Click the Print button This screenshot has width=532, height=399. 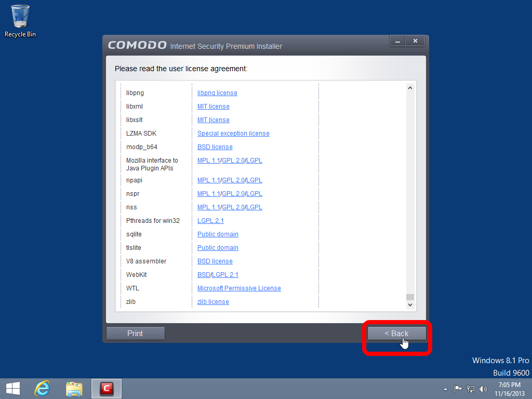click(x=136, y=333)
